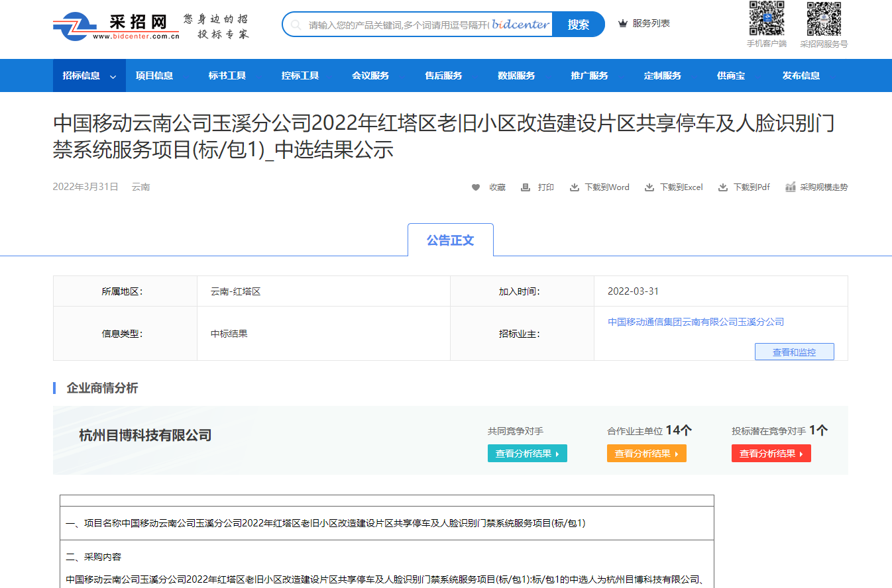
Task: Click the 搜索 search button
Action: pyautogui.click(x=579, y=24)
